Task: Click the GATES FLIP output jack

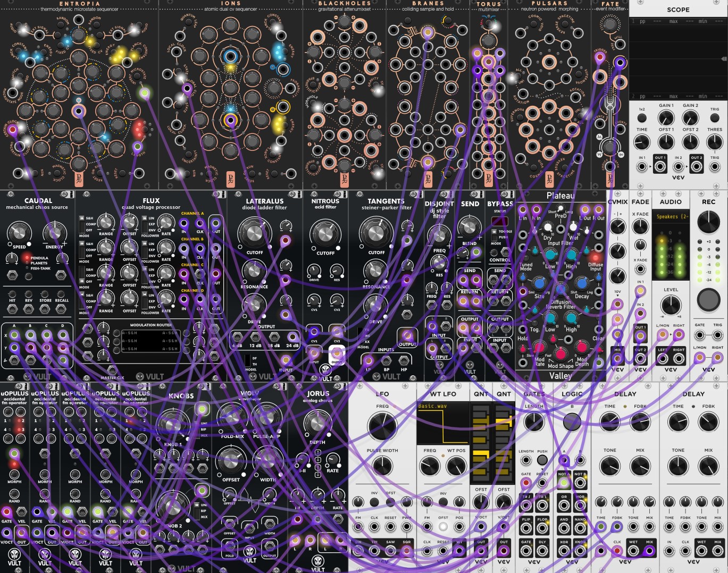Action: (x=526, y=528)
